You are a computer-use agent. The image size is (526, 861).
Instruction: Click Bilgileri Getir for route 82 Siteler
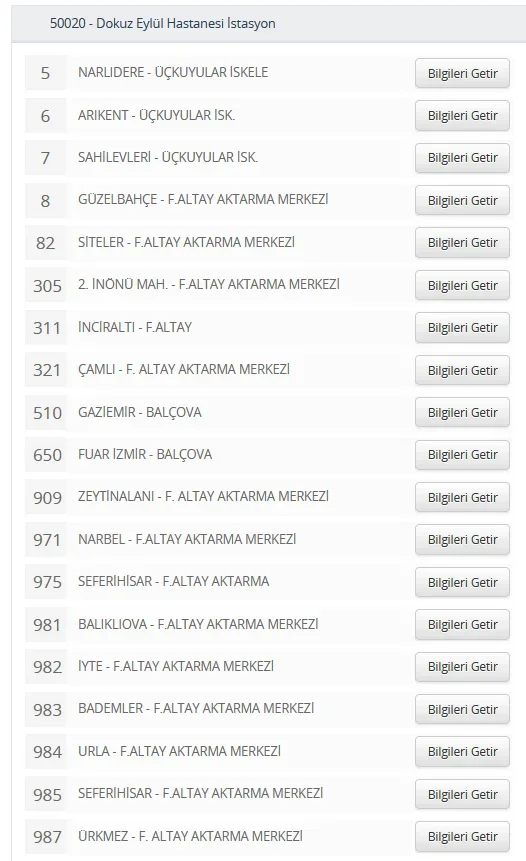click(462, 243)
